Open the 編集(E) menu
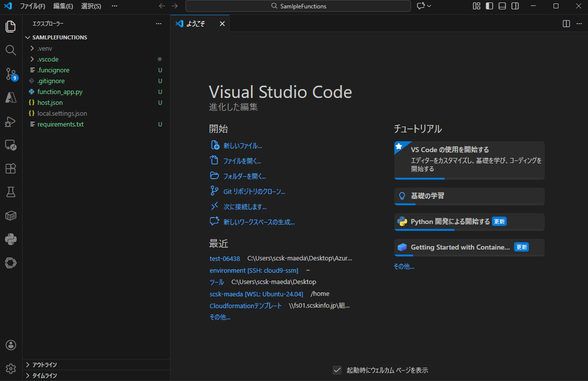Screen dimensions: 588x381 coord(63,6)
